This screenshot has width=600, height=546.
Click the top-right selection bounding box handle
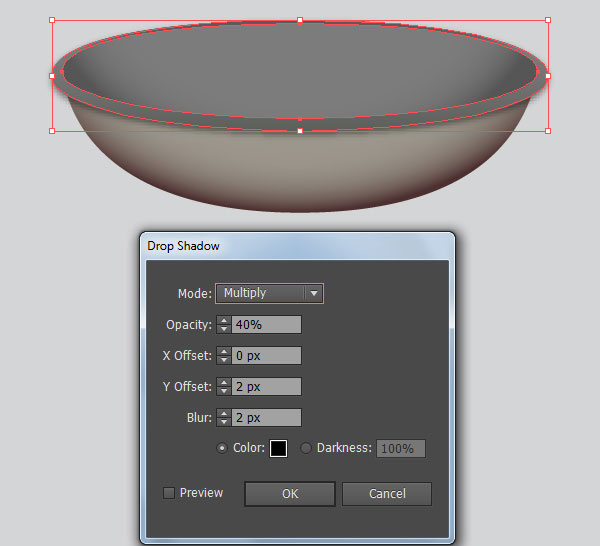548,20
